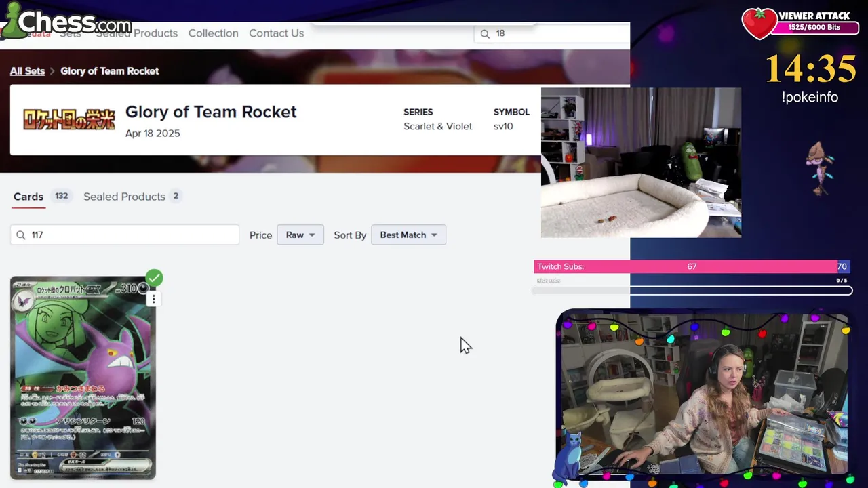The image size is (868, 488).
Task: Open Sealed Products in the top navigation
Action: [x=136, y=33]
